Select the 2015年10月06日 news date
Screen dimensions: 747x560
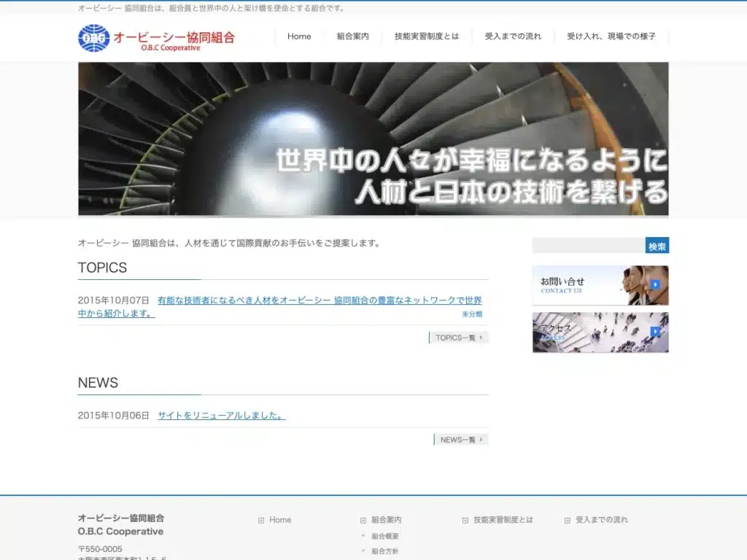click(x=114, y=415)
